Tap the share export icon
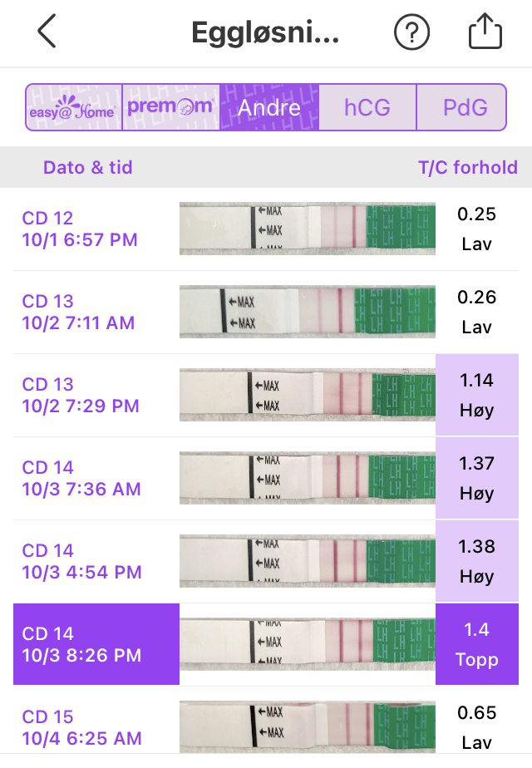Viewport: 532px width, 768px height. (485, 32)
